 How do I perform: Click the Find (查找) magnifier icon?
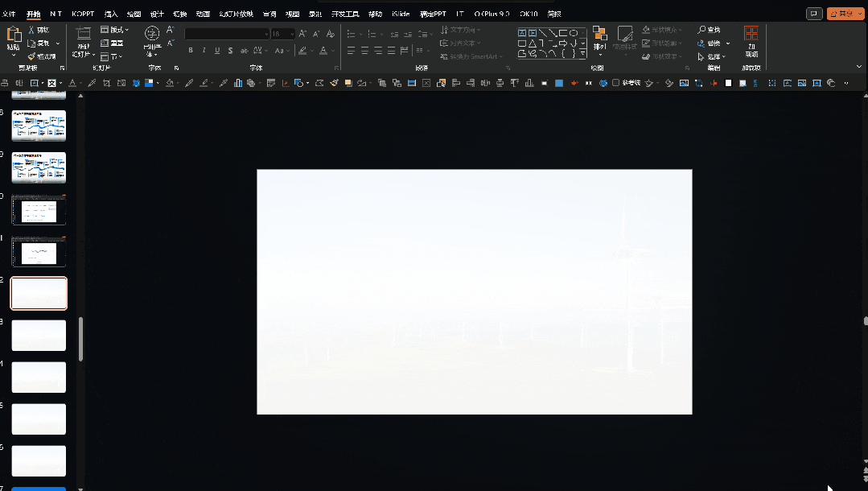pyautogui.click(x=702, y=29)
